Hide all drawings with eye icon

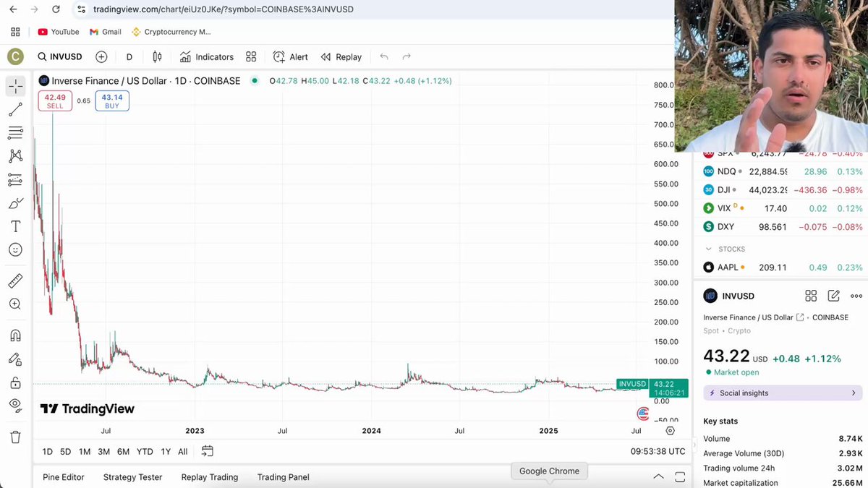click(15, 406)
